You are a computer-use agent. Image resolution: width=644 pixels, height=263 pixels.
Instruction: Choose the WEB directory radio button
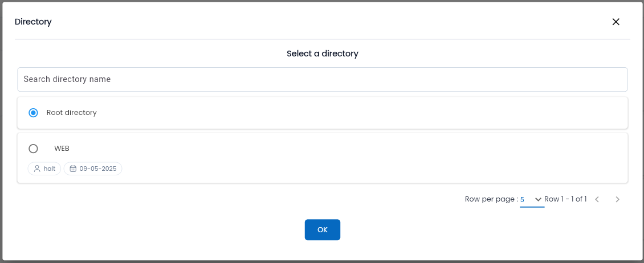33,149
